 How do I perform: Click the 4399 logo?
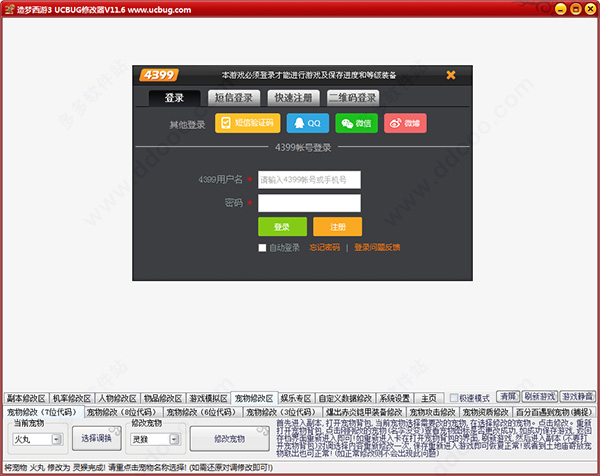click(x=159, y=75)
